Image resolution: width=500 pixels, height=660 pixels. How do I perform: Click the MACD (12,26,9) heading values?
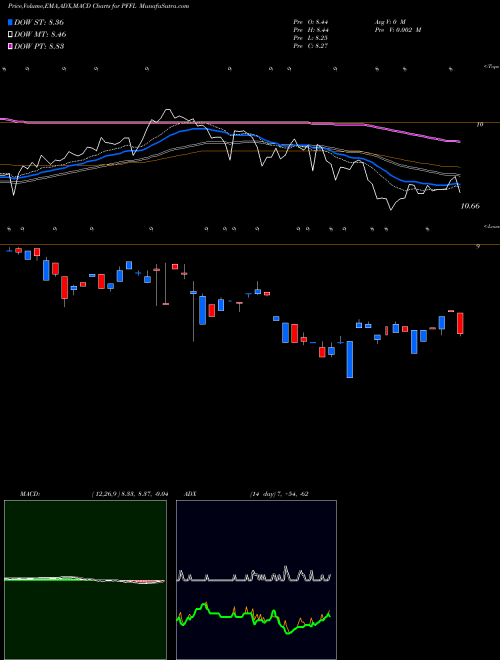pos(130,494)
